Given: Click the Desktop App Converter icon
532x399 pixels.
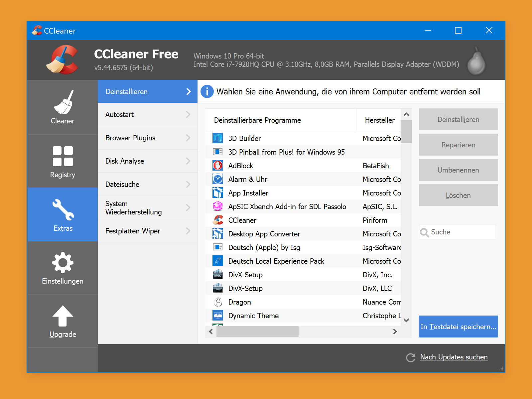Looking at the screenshot, I should click(x=218, y=233).
